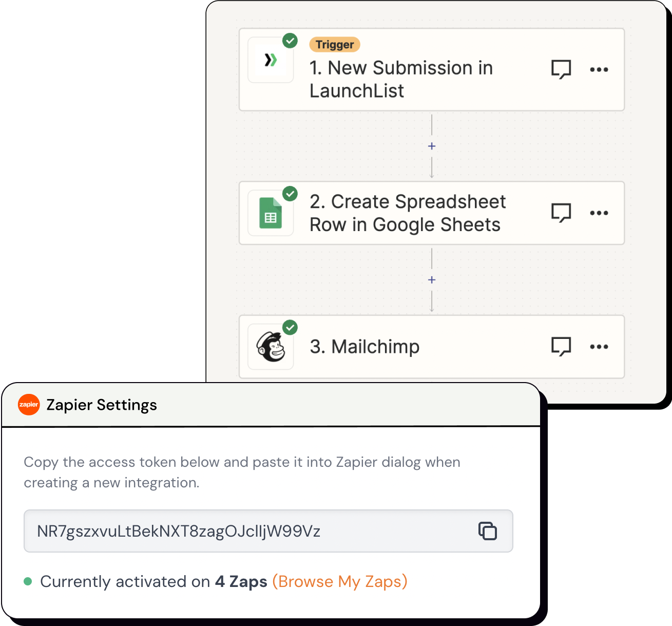Toggle the checkmark on the Google Sheets step
Screen dimensions: 672x626
290,194
